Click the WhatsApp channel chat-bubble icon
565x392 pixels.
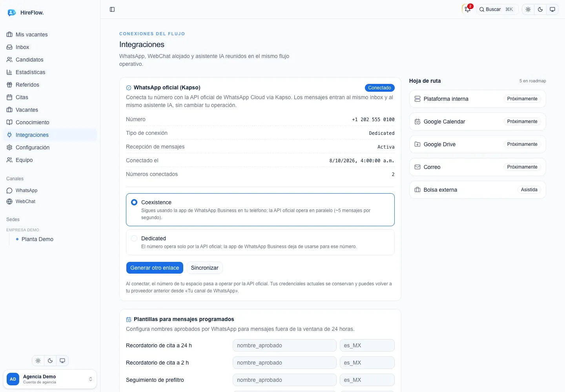coord(9,191)
